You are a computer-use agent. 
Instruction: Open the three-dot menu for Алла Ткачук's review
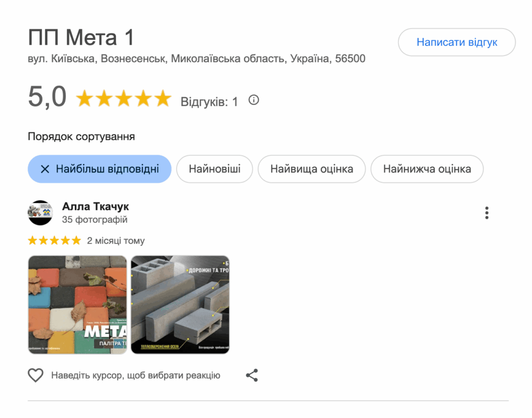(486, 213)
